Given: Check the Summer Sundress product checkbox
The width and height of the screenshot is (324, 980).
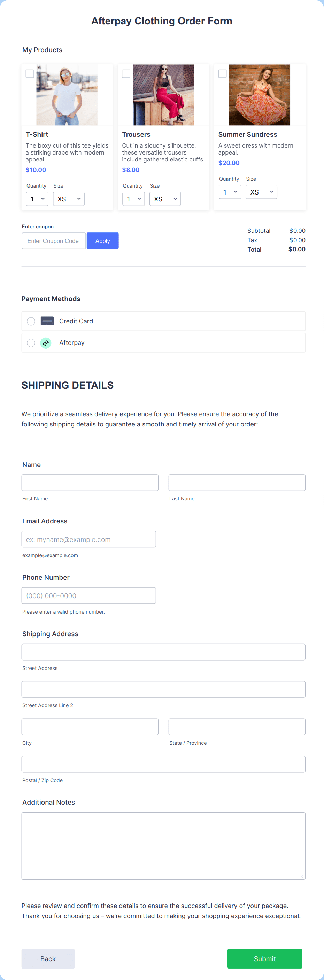Looking at the screenshot, I should (222, 74).
